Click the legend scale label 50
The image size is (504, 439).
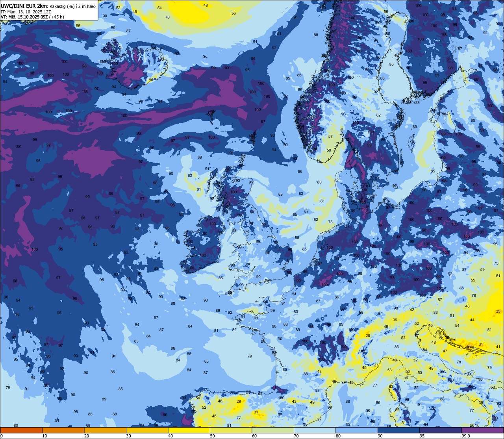[213, 436]
